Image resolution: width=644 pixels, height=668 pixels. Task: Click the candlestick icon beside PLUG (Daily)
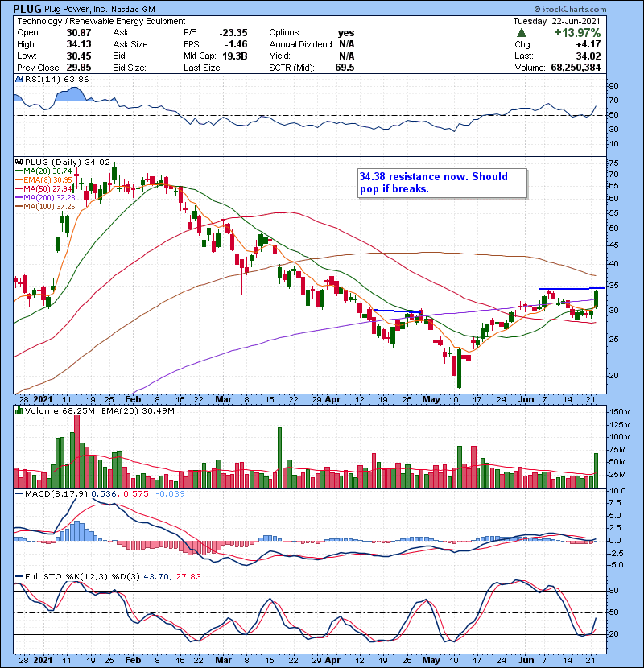coord(19,163)
